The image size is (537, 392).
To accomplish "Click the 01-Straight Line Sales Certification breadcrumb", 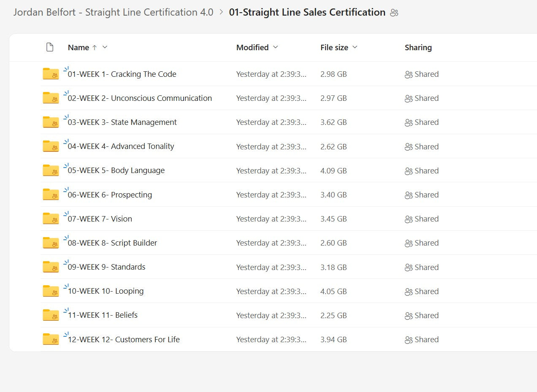I will [307, 12].
